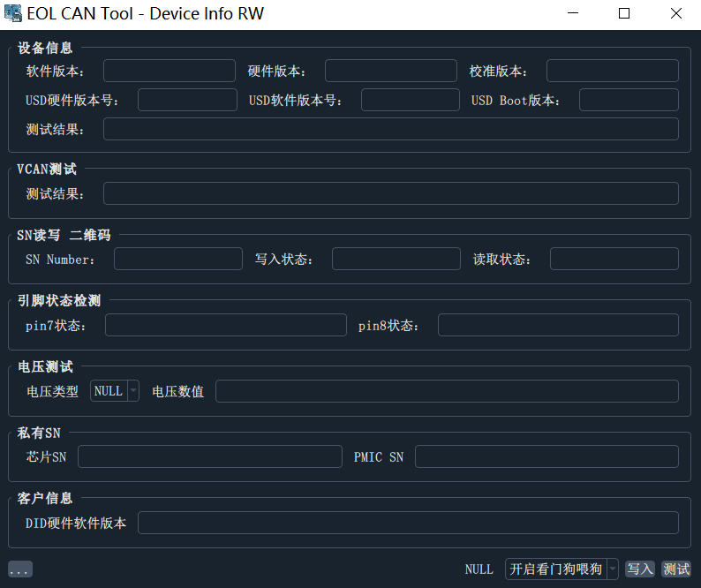
Task: Minimize the EOL CAN Tool window
Action: pyautogui.click(x=573, y=13)
